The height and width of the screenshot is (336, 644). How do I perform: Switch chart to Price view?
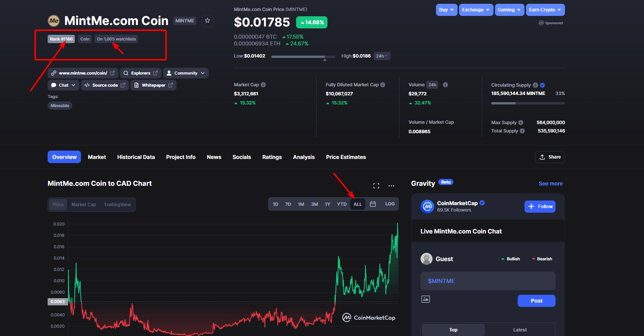58,205
